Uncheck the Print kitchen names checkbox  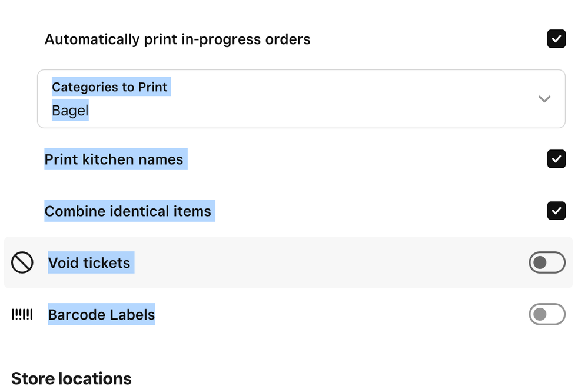(556, 159)
